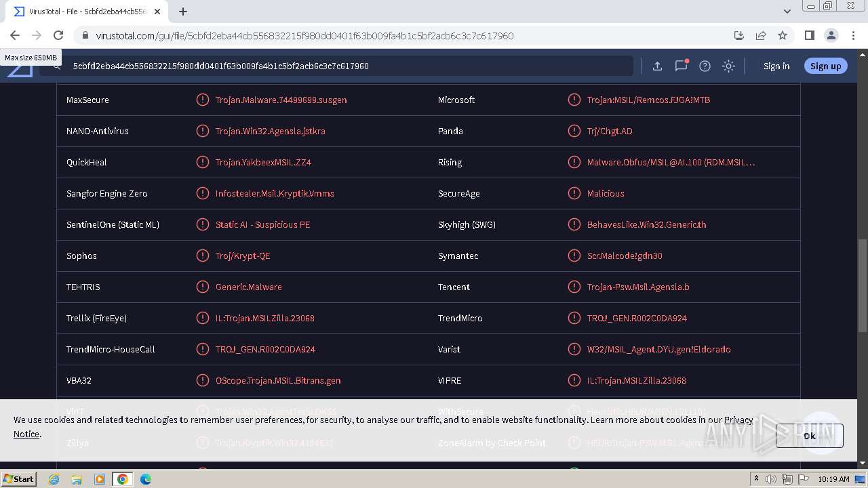868x488 pixels.
Task: Click the Sophos detection alert icon
Action: coord(202,256)
